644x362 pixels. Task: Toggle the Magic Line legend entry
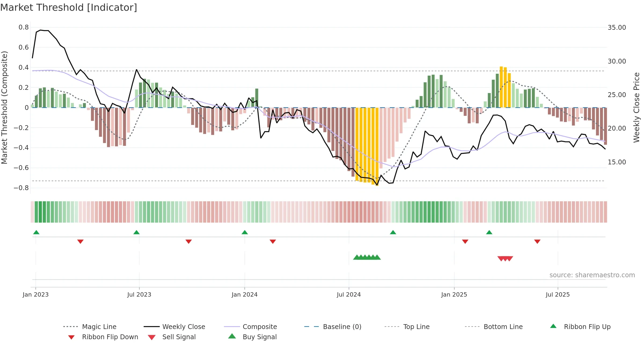(x=90, y=327)
